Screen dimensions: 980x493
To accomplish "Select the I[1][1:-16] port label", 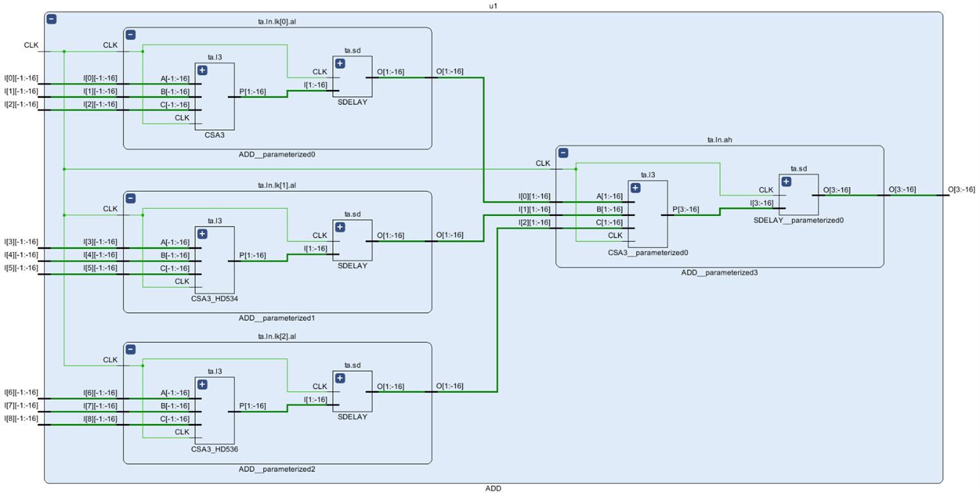I will [534, 209].
